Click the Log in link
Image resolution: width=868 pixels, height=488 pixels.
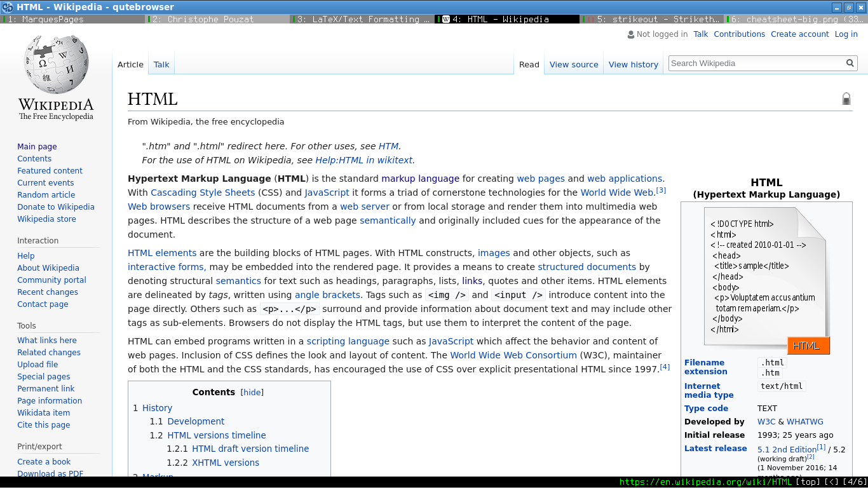tap(846, 34)
